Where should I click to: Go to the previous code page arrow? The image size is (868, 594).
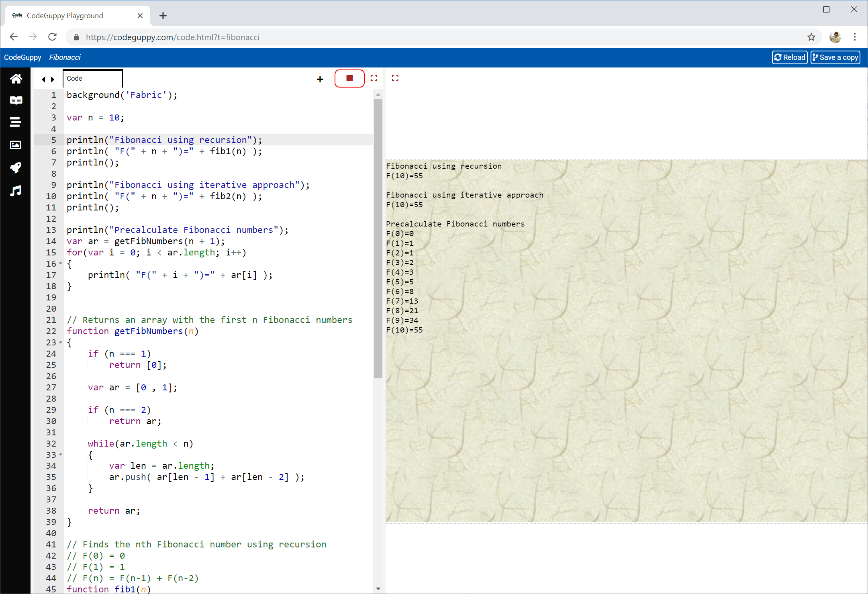click(x=43, y=80)
